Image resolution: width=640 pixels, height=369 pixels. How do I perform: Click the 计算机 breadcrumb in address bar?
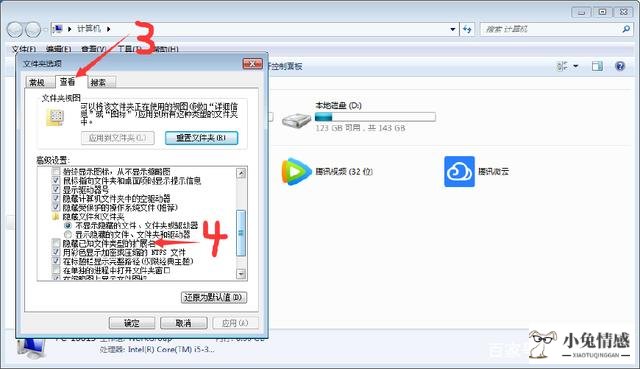click(89, 29)
